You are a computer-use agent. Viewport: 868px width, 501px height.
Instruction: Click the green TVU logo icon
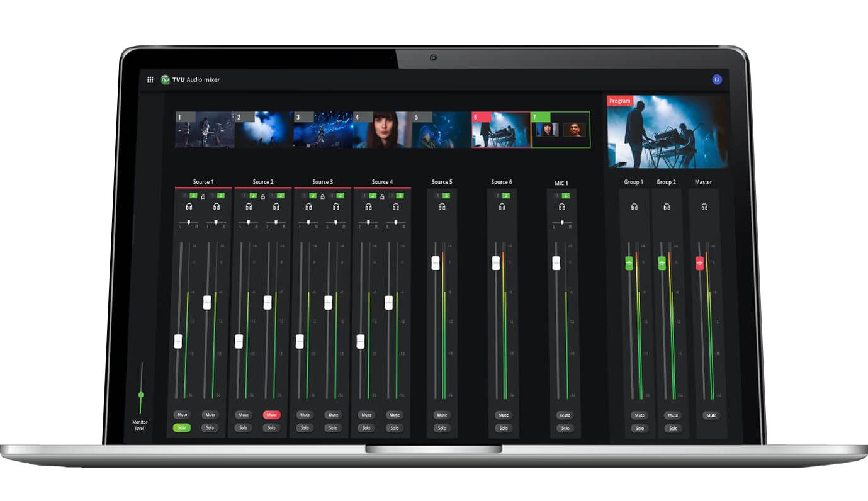pyautogui.click(x=165, y=80)
